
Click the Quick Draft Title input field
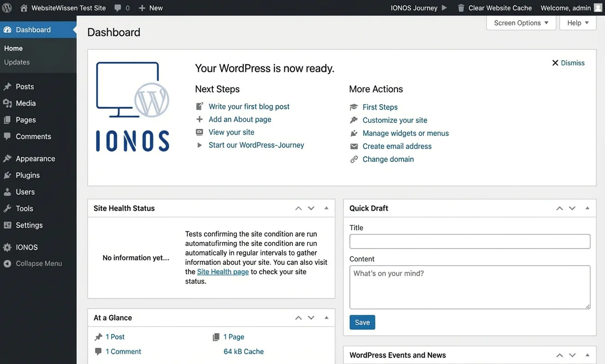[x=470, y=241]
